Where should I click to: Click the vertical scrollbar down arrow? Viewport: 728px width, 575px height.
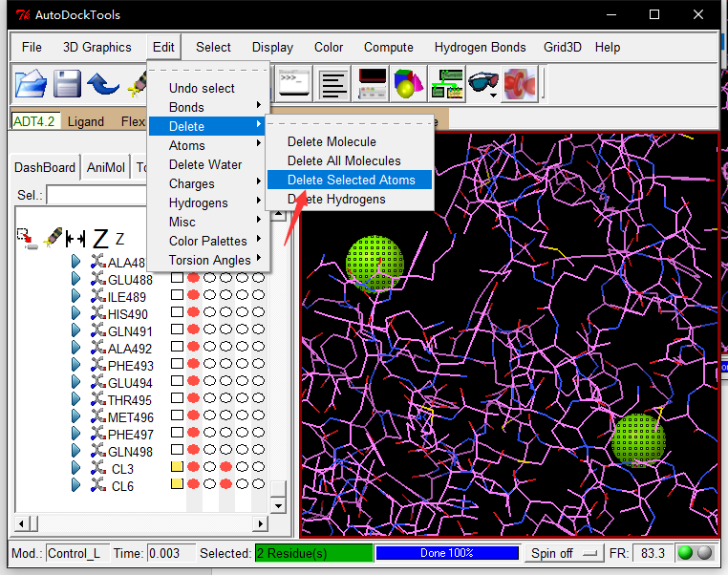coord(278,505)
